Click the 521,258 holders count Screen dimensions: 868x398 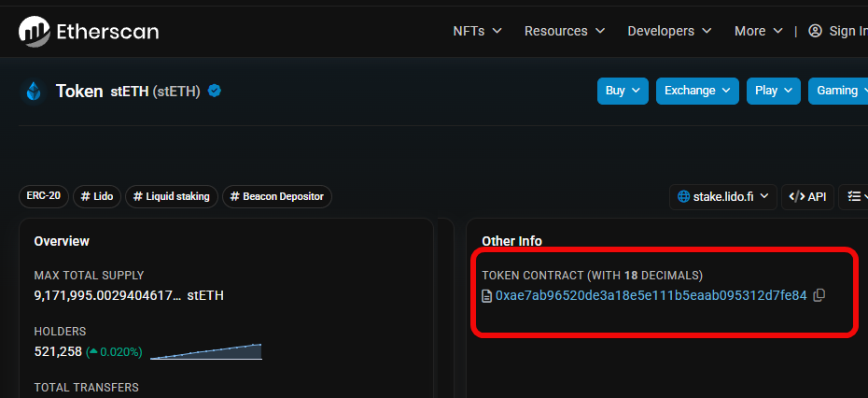pos(58,352)
